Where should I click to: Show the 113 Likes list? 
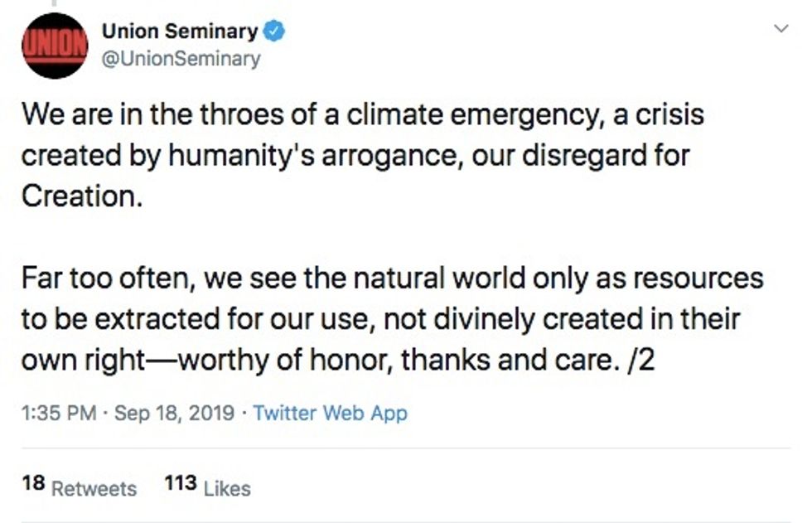click(x=207, y=487)
